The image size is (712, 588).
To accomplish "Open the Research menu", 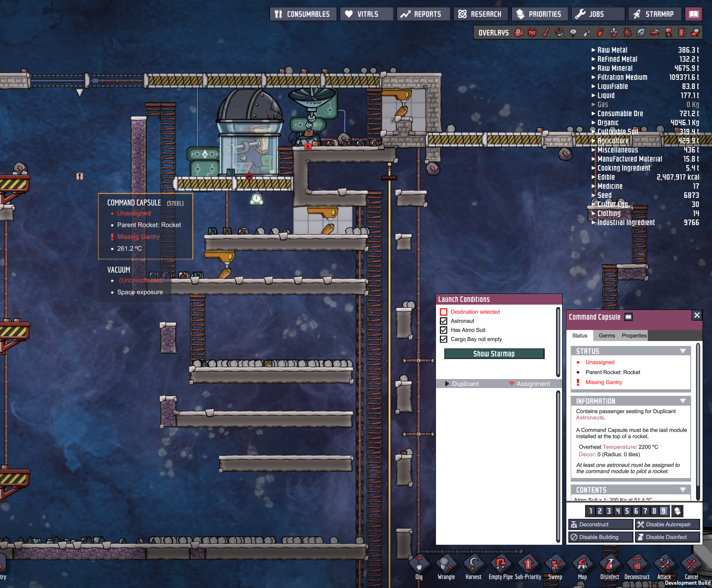I will pos(480,14).
